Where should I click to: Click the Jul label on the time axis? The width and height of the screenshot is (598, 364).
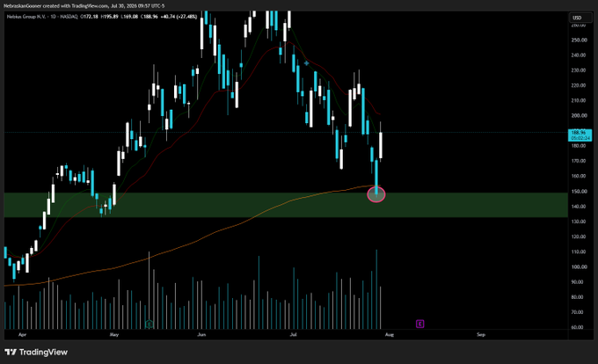coord(293,335)
